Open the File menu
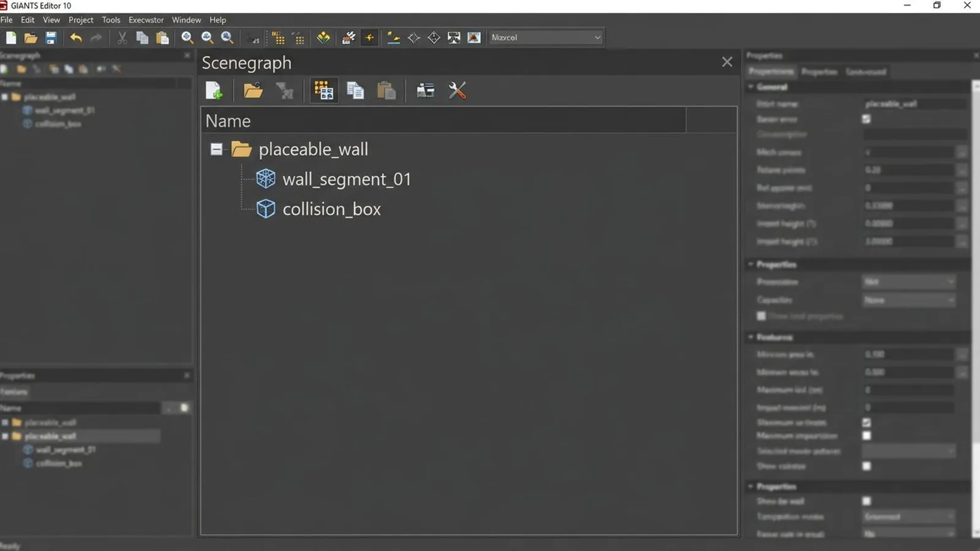980x551 pixels. pos(7,20)
